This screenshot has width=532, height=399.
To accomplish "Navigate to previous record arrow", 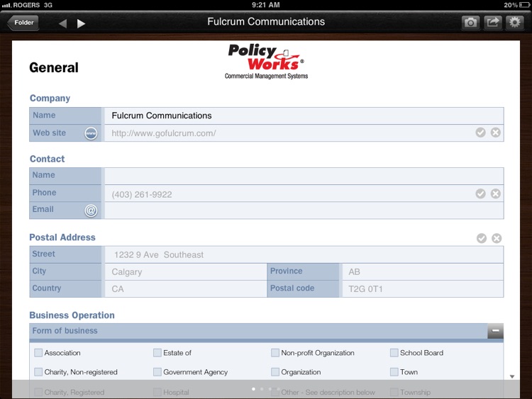I will pyautogui.click(x=62, y=23).
